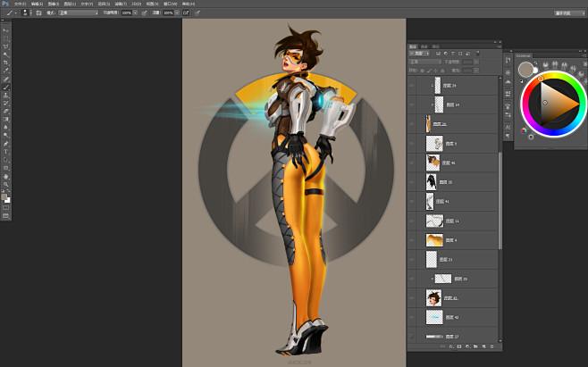Open the layer blend mode dropdown

point(425,62)
